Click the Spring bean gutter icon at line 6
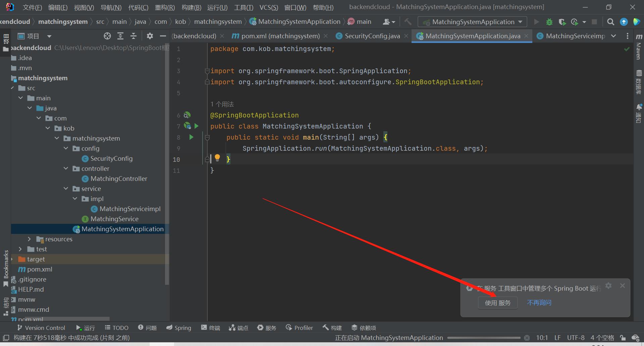The image size is (644, 346). pos(187,115)
